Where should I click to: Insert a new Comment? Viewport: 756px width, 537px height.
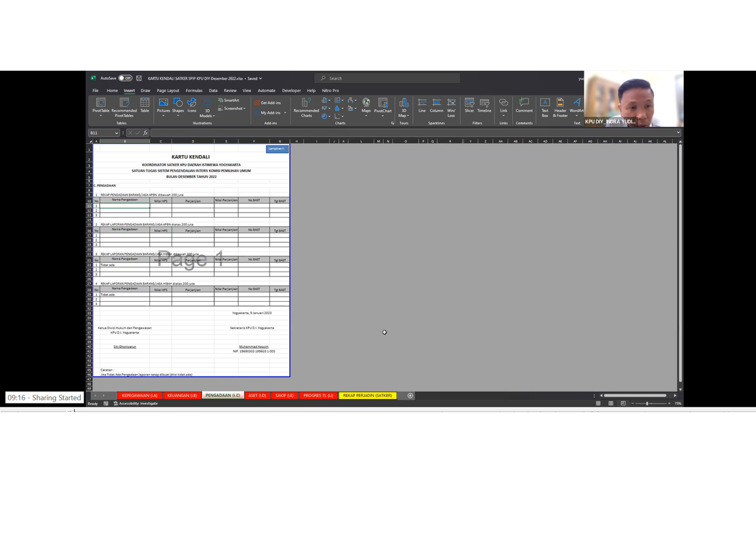524,106
